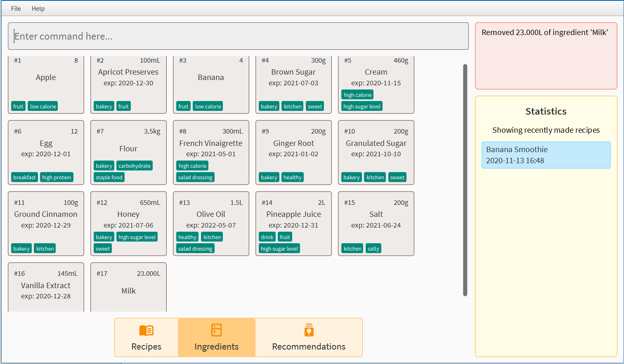The width and height of the screenshot is (624, 364).
Task: Select the Ginger Root ingredient name
Action: pyautogui.click(x=293, y=143)
